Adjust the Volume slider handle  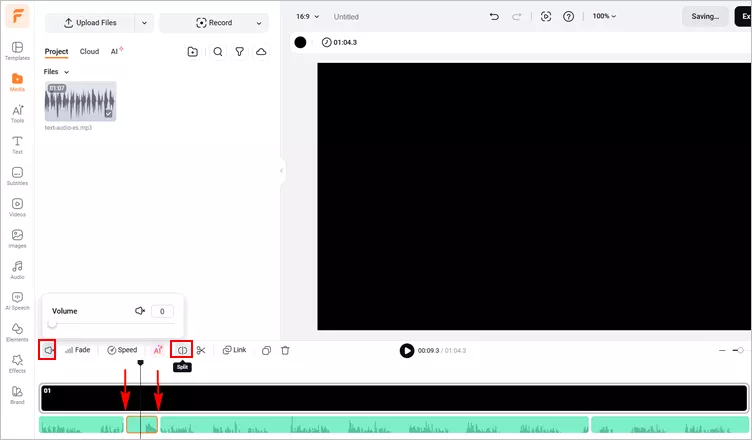pos(52,324)
